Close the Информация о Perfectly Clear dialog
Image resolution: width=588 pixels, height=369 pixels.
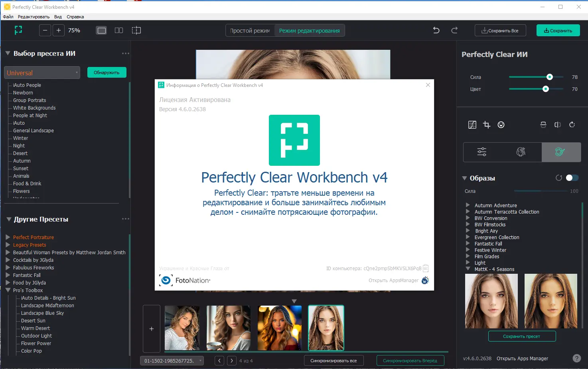coord(428,85)
